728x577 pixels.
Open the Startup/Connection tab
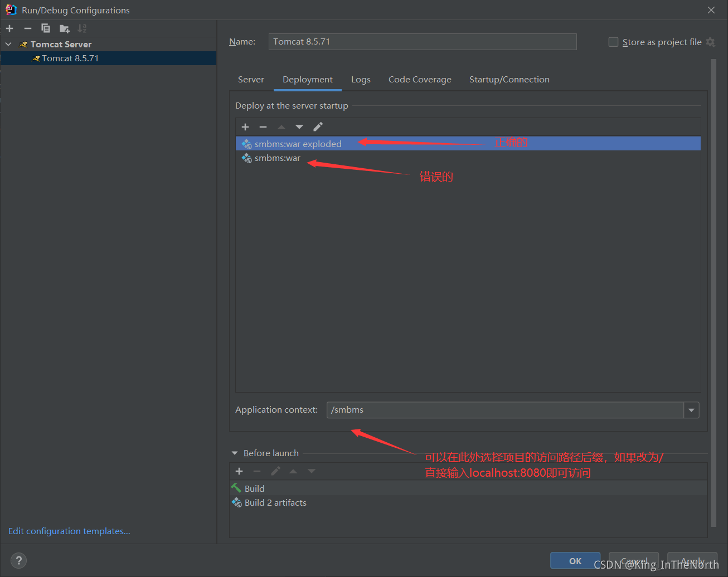509,80
